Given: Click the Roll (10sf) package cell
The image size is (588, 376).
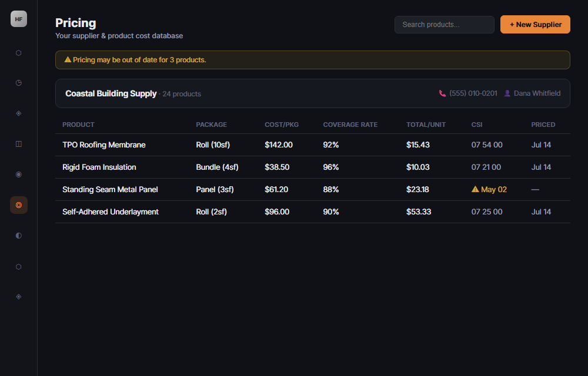Looking at the screenshot, I should (213, 145).
